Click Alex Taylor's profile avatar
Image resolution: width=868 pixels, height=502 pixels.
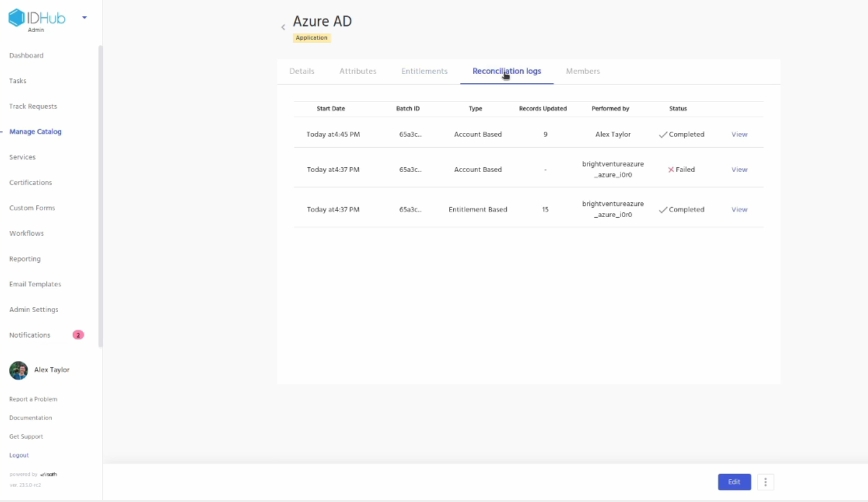(x=18, y=370)
